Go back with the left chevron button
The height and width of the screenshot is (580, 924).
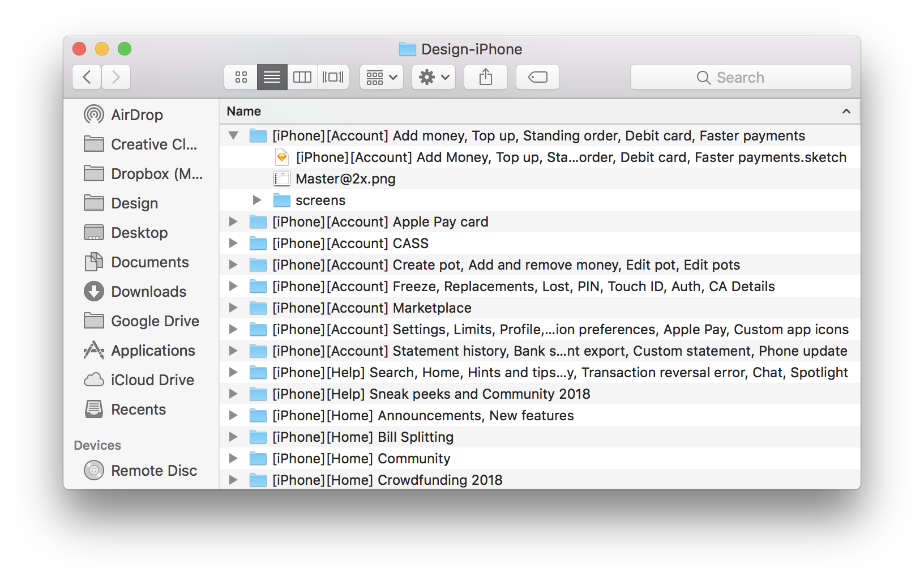(87, 77)
